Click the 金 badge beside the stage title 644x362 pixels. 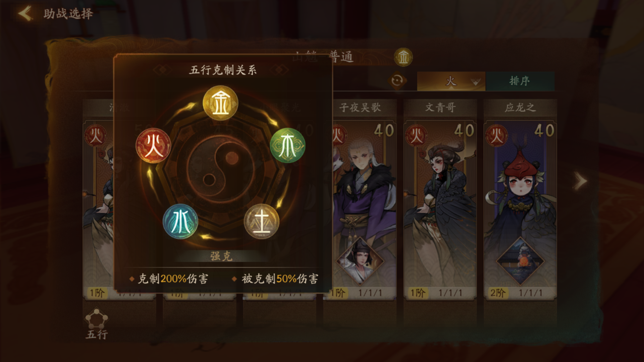(x=403, y=57)
